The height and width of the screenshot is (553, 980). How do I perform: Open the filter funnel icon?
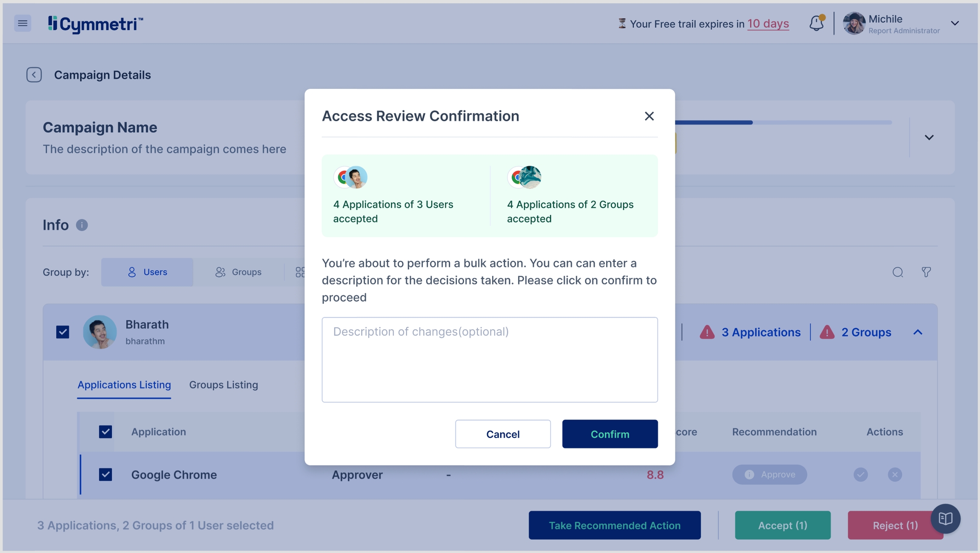[x=926, y=272]
